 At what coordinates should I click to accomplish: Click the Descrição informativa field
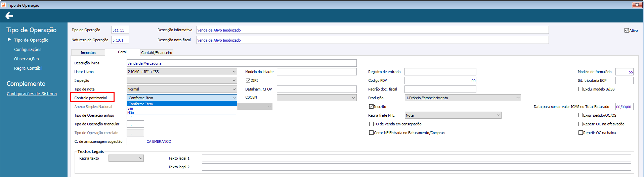pyautogui.click(x=373, y=30)
